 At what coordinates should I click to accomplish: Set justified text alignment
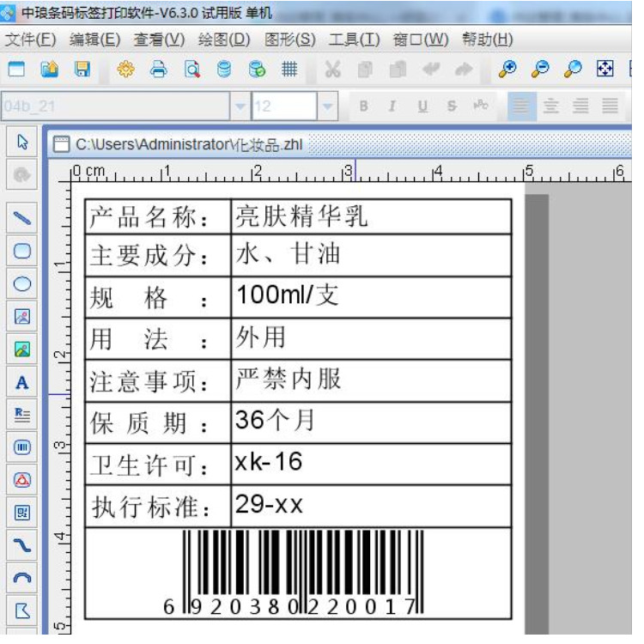[x=611, y=106]
